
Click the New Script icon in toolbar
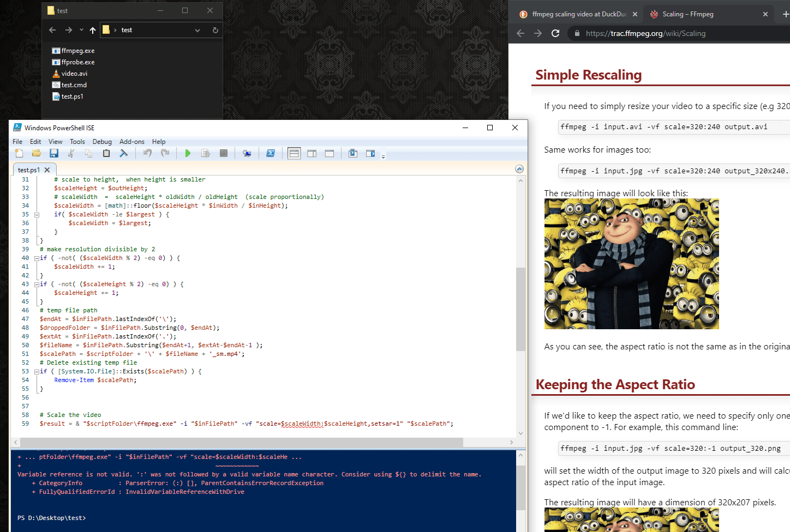19,154
